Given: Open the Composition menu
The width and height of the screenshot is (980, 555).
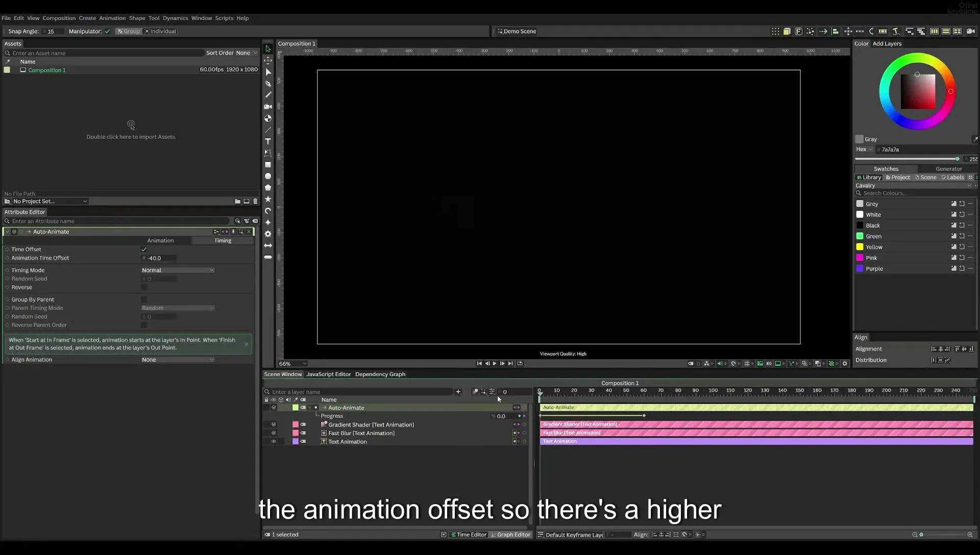Looking at the screenshot, I should [59, 18].
